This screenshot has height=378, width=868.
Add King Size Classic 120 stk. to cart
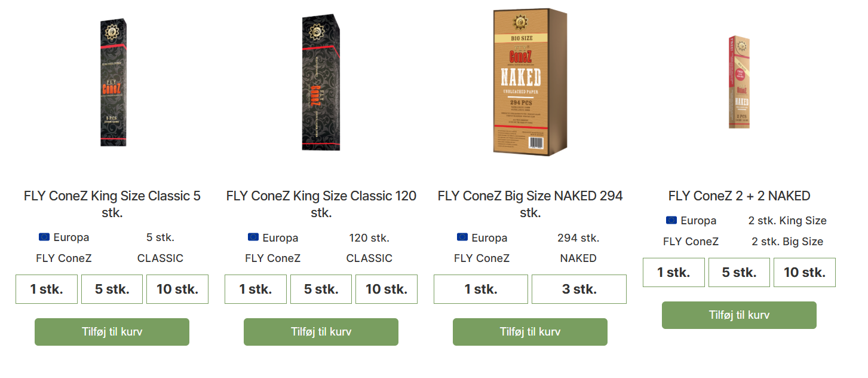click(x=321, y=332)
